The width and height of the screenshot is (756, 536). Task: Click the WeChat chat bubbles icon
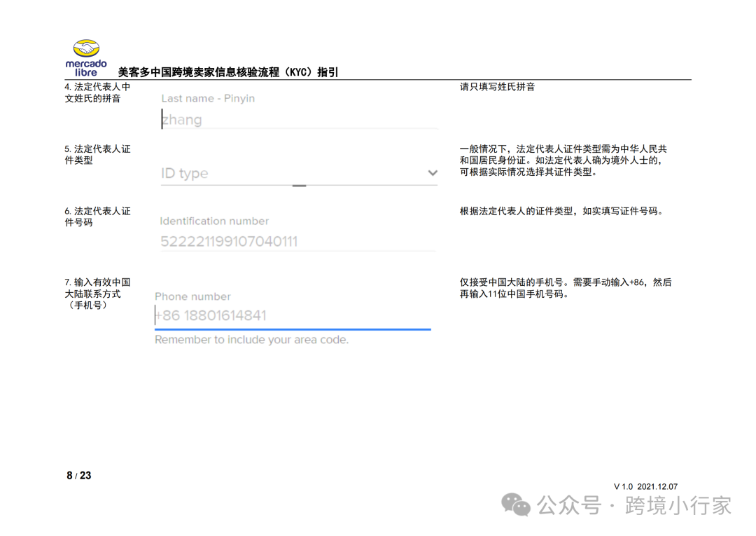tap(516, 504)
